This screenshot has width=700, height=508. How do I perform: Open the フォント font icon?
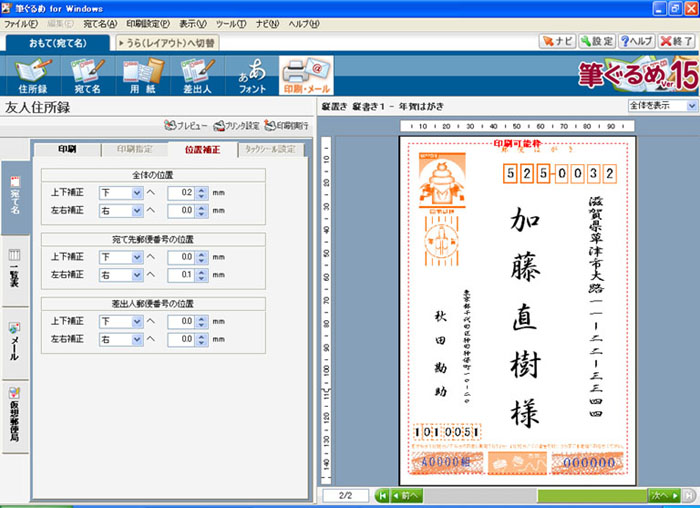point(252,74)
